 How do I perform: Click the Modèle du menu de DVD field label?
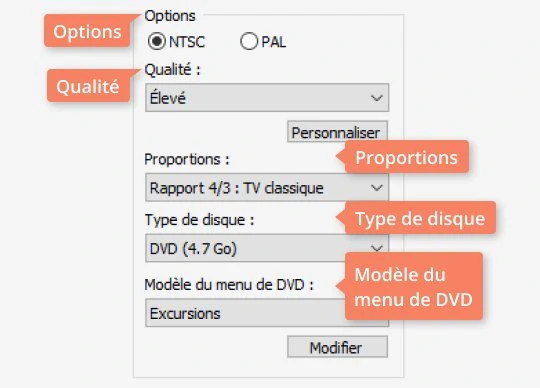(229, 284)
